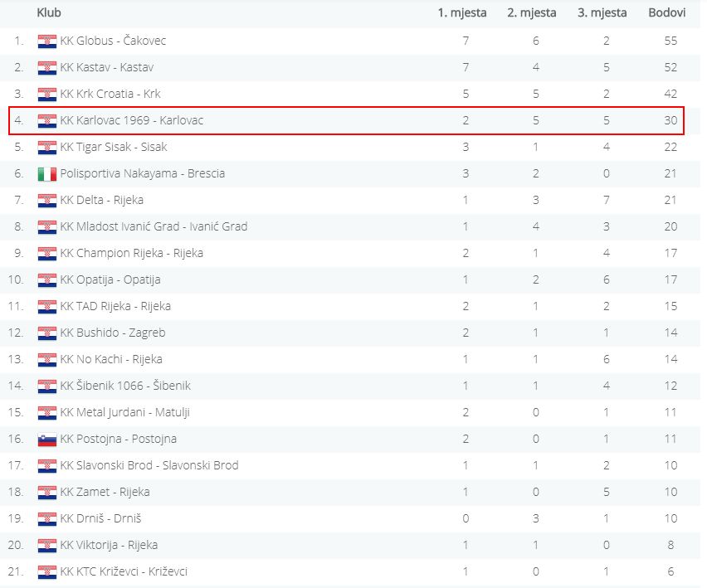This screenshot has width=707, height=588.
Task: Click the flag icon beside KK Bushido
Action: (46, 333)
